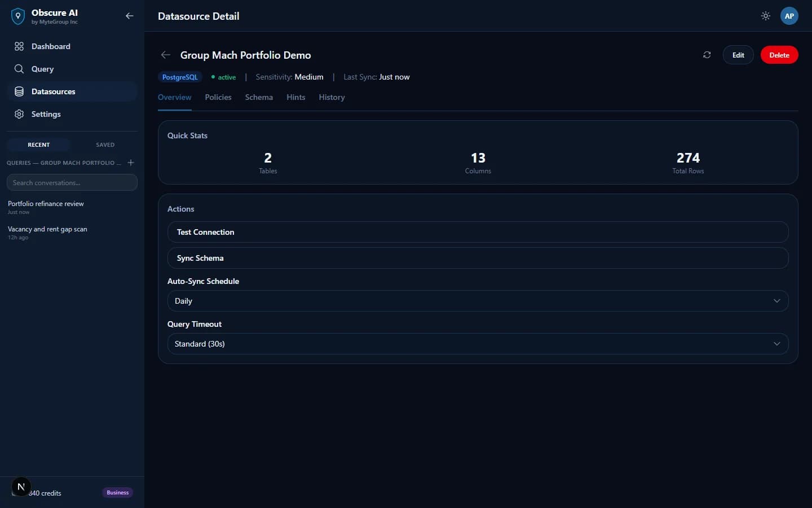The image size is (812, 508).
Task: Open the Query page
Action: point(72,69)
